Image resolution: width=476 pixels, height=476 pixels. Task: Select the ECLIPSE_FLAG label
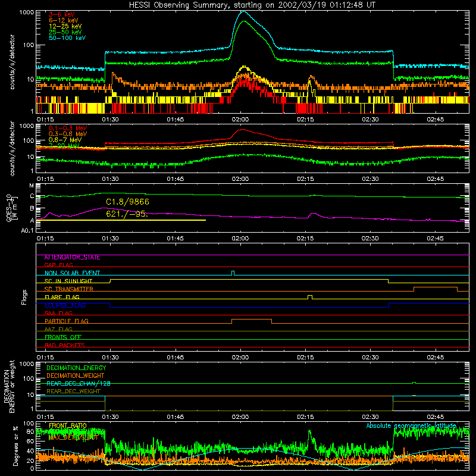65,305
